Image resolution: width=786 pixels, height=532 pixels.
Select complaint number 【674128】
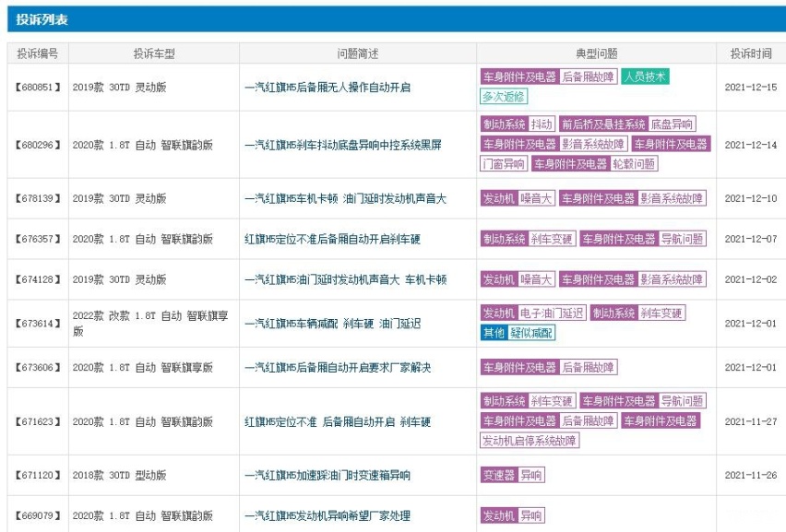[38, 280]
